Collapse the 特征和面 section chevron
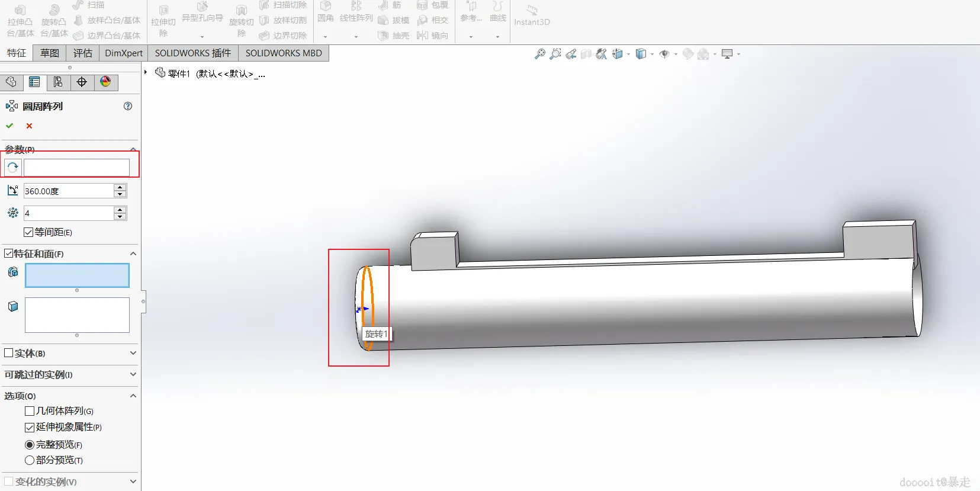The image size is (980, 491). 133,253
